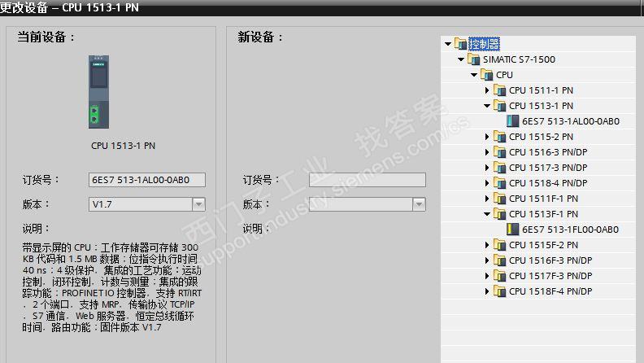644x363 pixels.
Task: Click the CPU 1513-1 PN folder icon
Action: click(500, 106)
